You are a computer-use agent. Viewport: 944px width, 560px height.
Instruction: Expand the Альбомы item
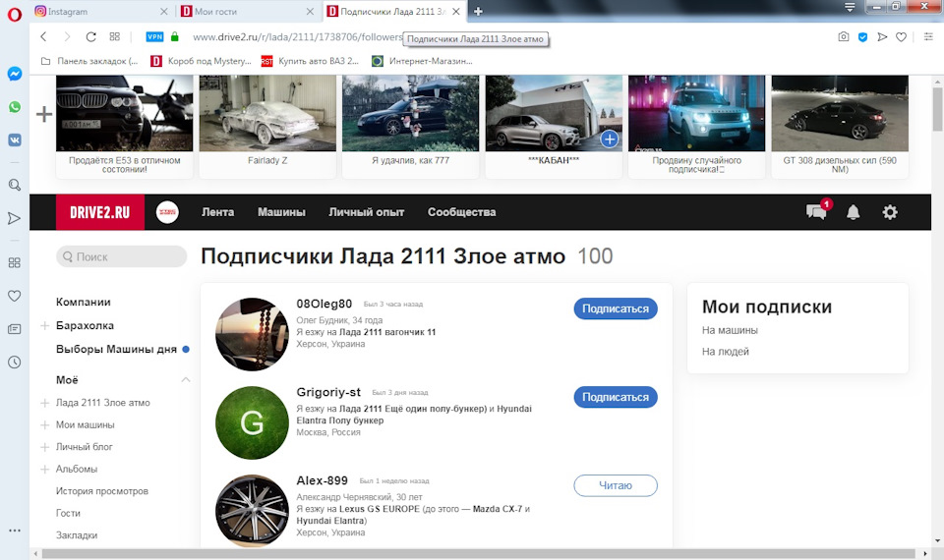pos(44,470)
